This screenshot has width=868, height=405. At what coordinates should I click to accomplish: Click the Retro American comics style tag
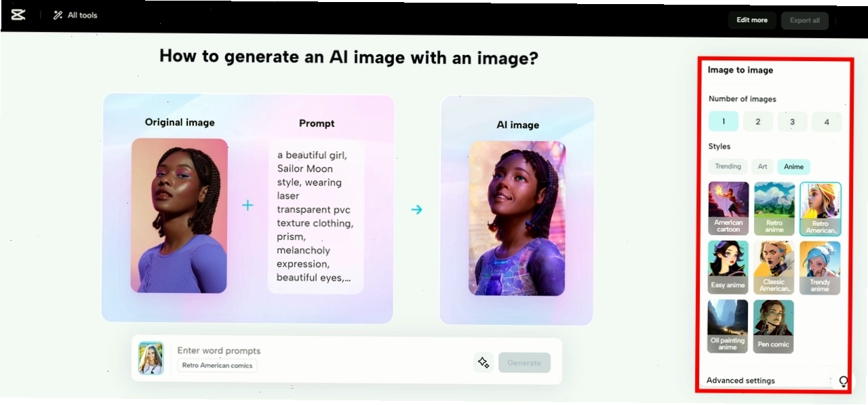[x=217, y=366]
